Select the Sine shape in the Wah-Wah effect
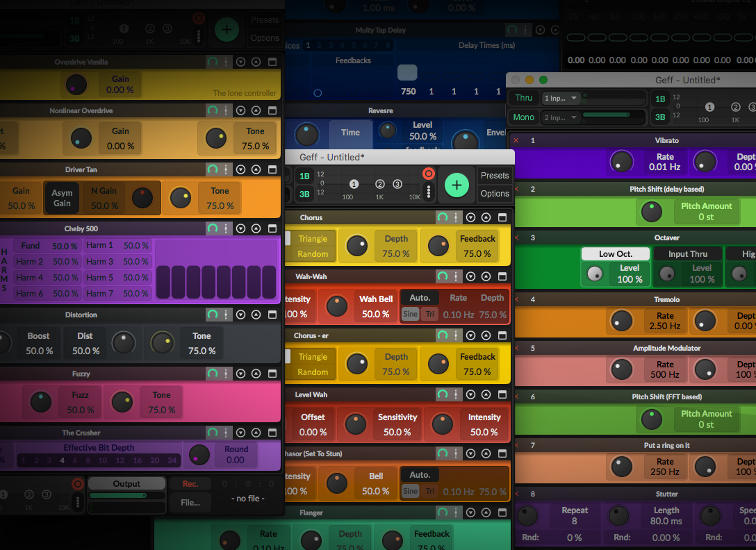The image size is (756, 550). [410, 315]
